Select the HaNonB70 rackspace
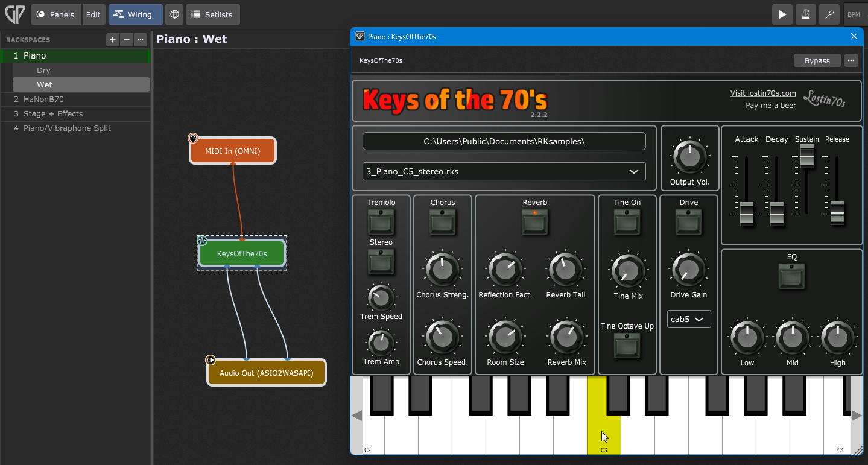868x465 pixels. pyautogui.click(x=75, y=99)
